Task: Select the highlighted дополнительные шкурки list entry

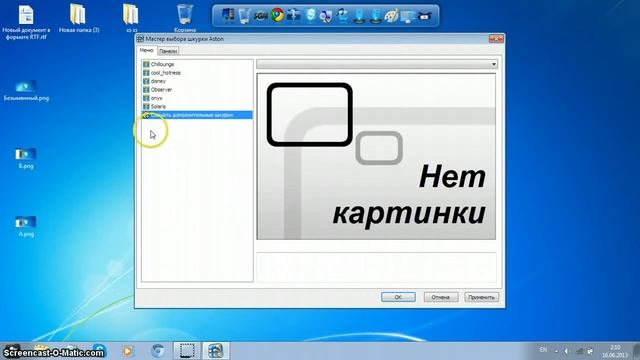Action: [198, 115]
